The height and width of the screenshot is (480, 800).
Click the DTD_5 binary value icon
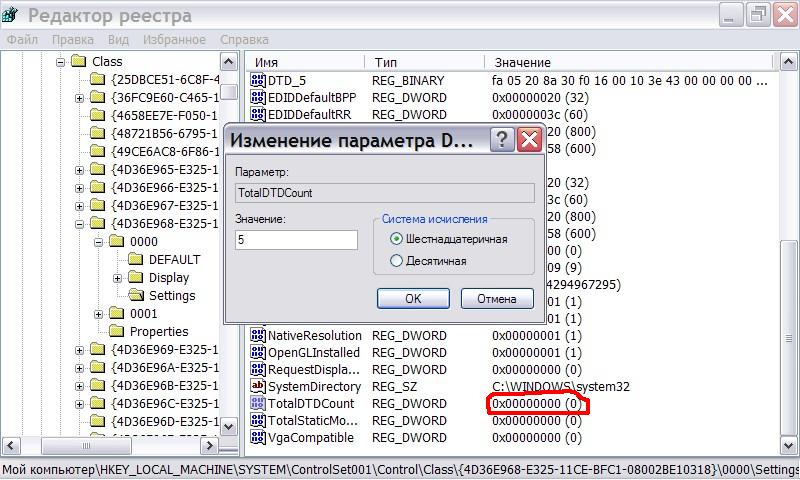258,80
